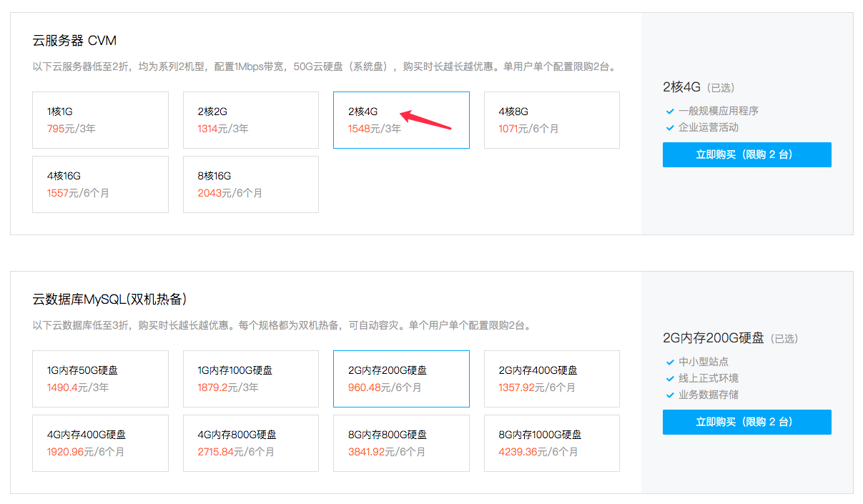Select the 8G内存1000G硬盘 plan
The width and height of the screenshot is (863, 504).
tap(551, 443)
